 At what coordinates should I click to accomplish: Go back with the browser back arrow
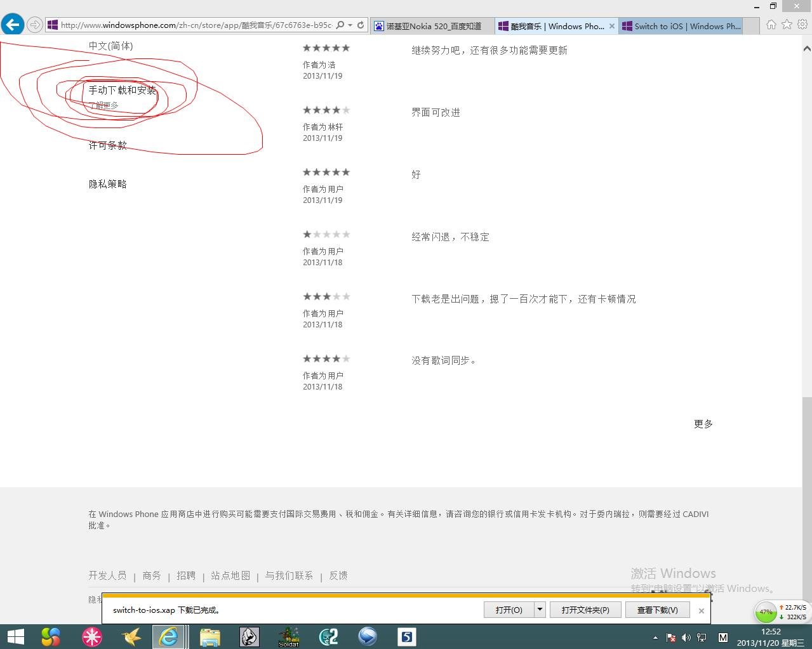pos(12,25)
